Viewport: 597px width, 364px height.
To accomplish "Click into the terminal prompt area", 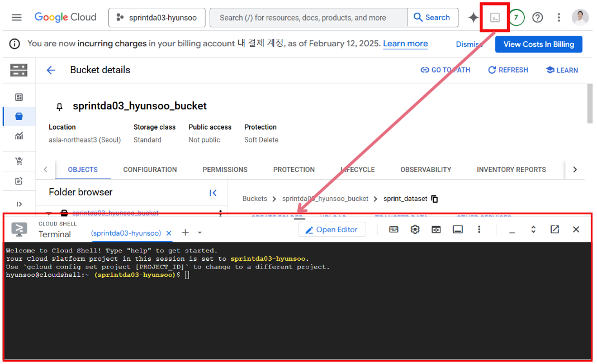I will click(x=297, y=301).
